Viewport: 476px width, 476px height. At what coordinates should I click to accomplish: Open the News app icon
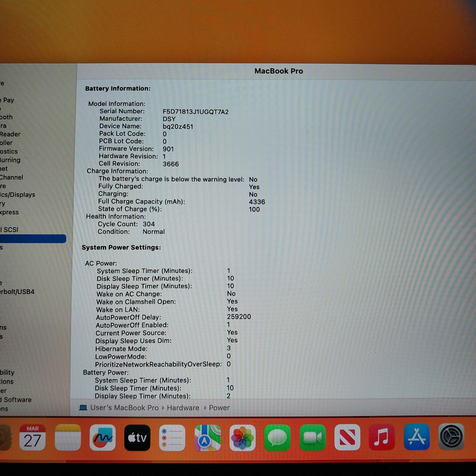coord(347,437)
